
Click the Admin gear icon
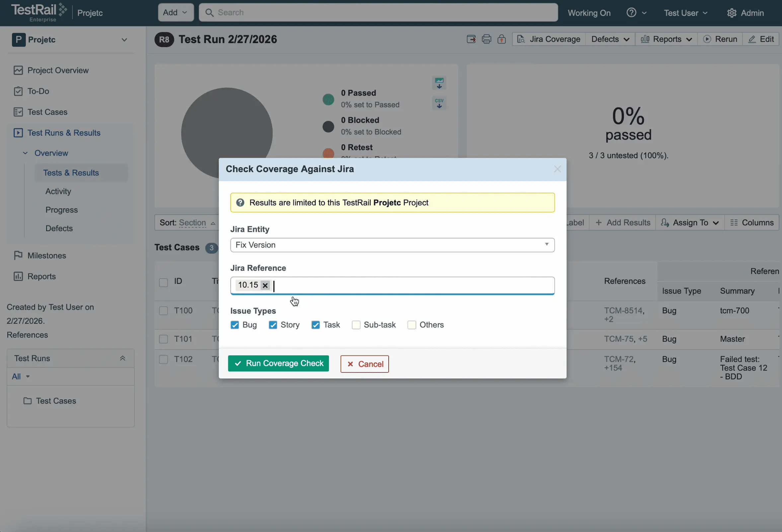tap(732, 13)
